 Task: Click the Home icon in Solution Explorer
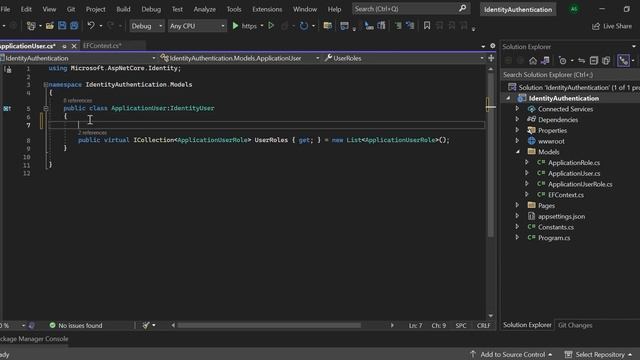point(533,61)
